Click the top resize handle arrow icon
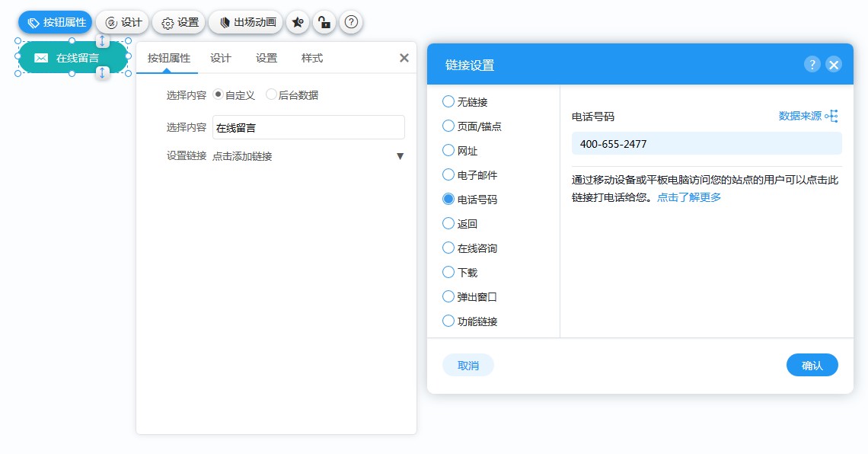This screenshot has width=868, height=454. [102, 41]
